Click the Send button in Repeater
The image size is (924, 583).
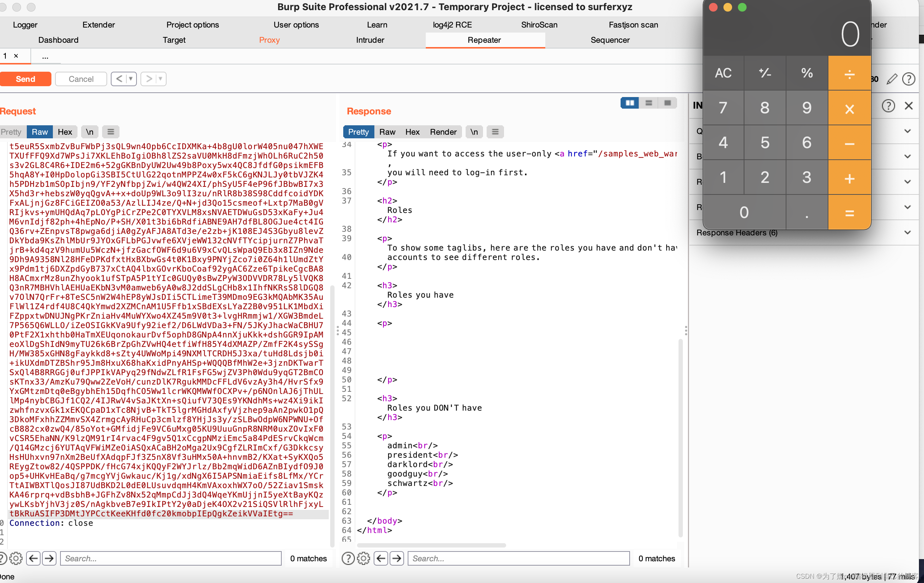pos(25,79)
